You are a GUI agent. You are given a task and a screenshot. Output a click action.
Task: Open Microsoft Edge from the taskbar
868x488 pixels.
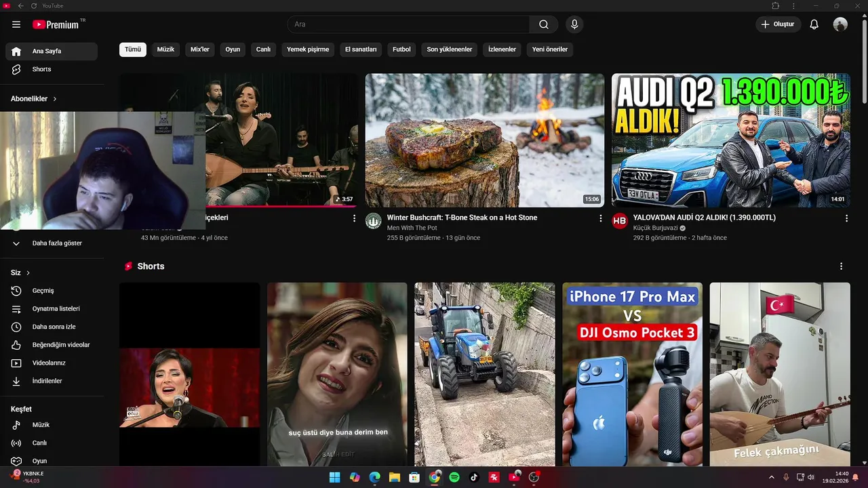coord(374,477)
